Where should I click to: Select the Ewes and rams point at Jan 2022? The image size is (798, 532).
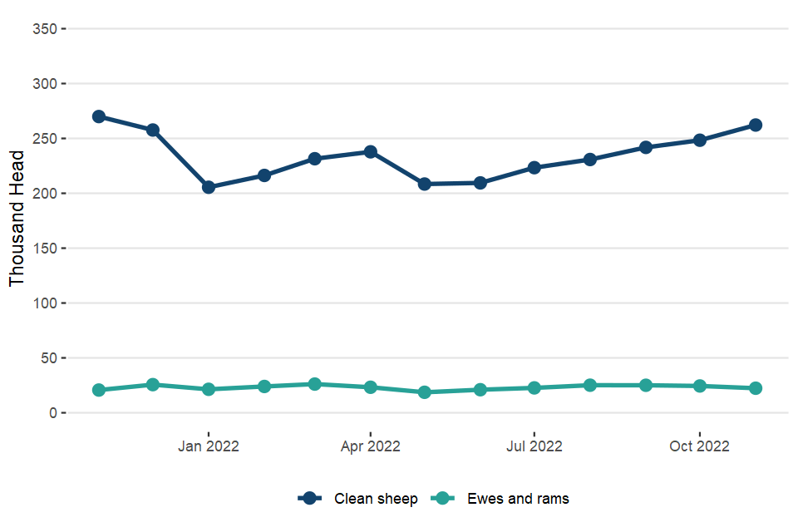pos(209,389)
